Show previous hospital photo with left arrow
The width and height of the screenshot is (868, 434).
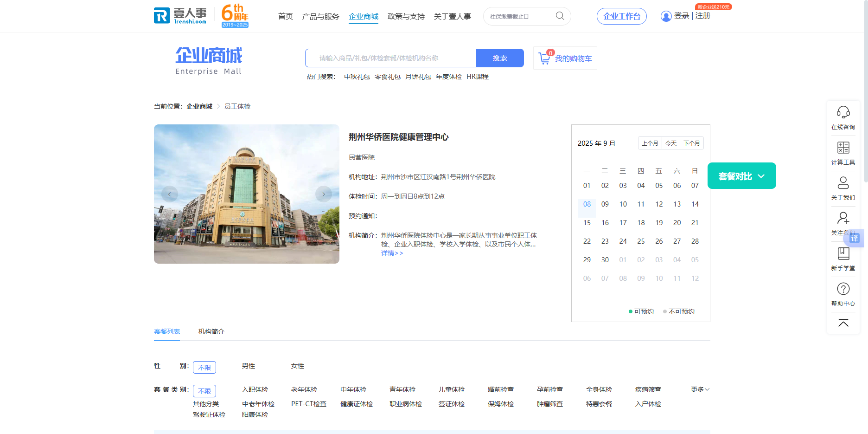170,194
